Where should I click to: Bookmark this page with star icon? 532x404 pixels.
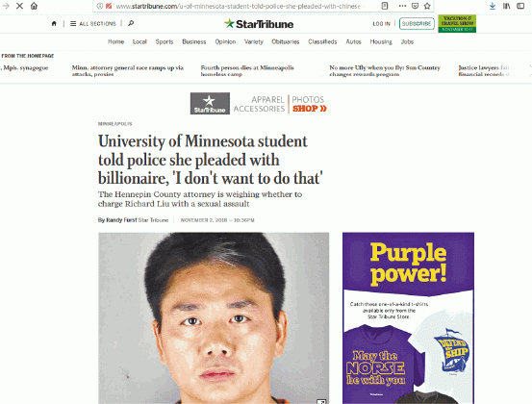427,6
